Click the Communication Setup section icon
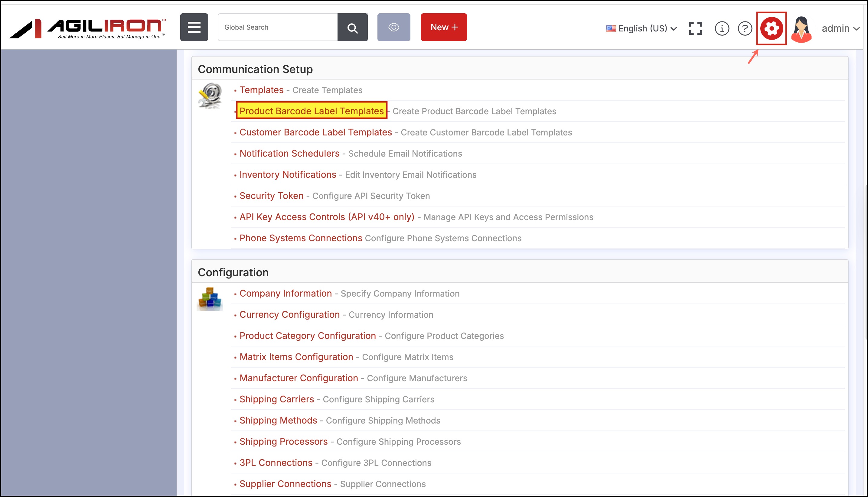The height and width of the screenshot is (497, 868). [x=210, y=96]
